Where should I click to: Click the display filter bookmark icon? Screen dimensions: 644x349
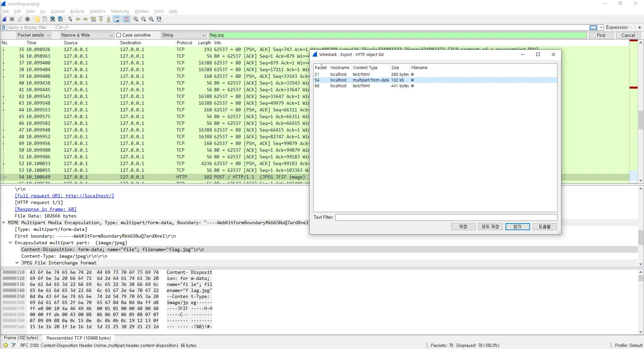point(4,28)
